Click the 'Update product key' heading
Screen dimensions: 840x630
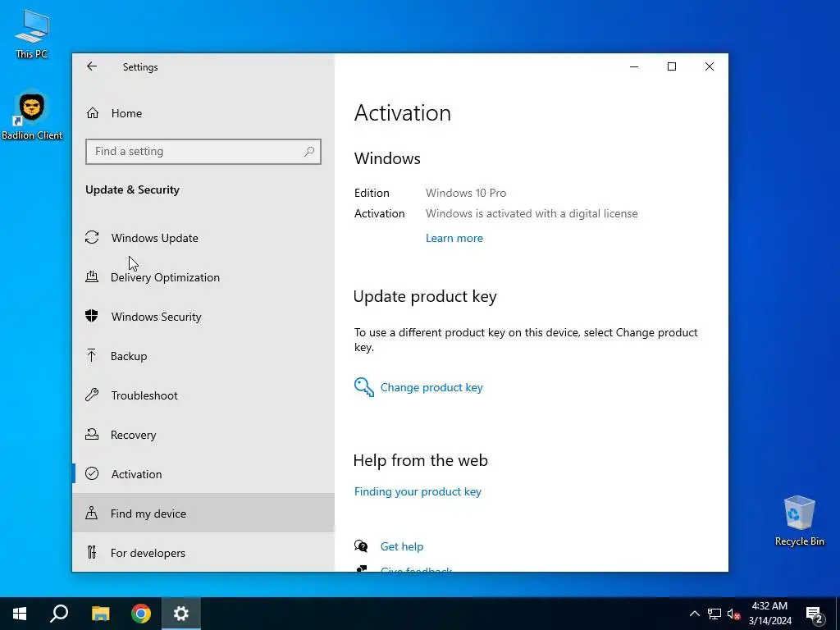425,296
